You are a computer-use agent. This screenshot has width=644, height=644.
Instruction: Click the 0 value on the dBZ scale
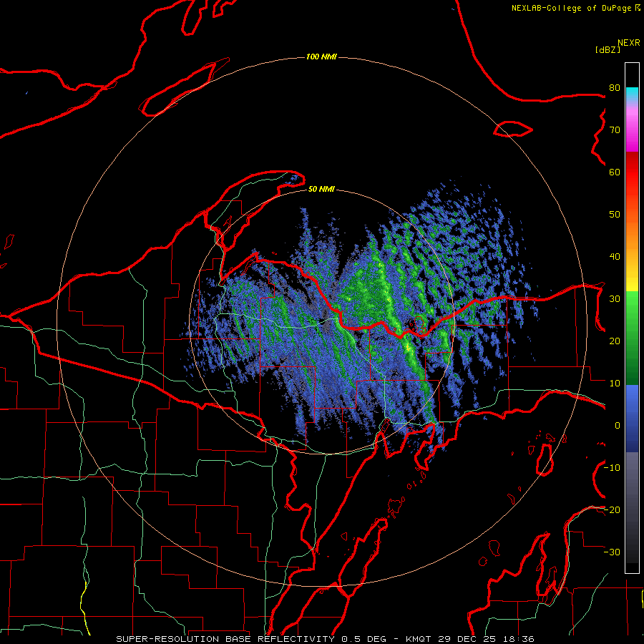[618, 426]
